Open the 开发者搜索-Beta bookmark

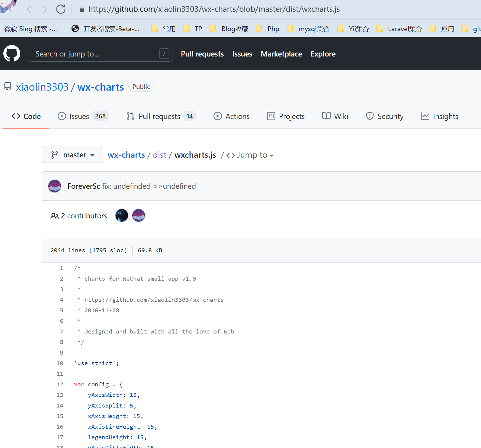[105, 29]
